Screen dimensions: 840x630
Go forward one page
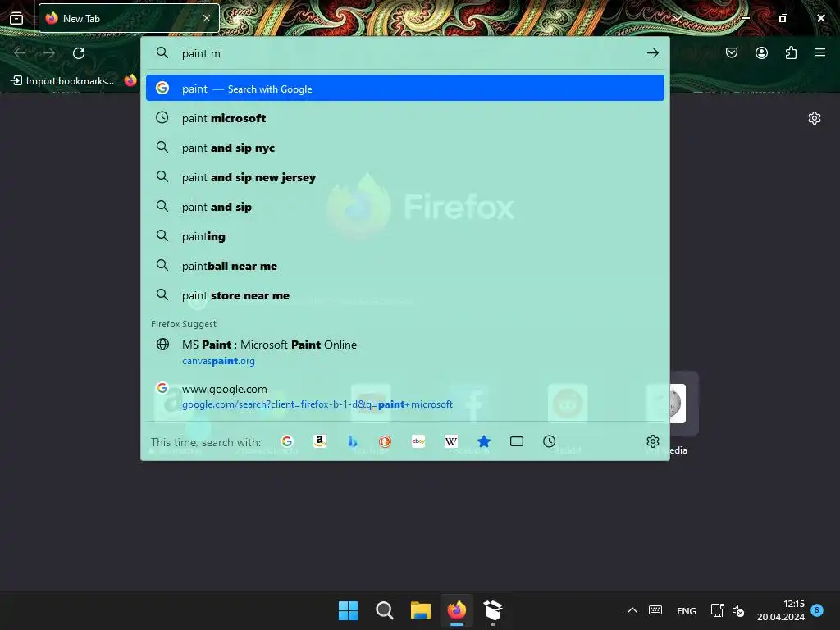pyautogui.click(x=49, y=53)
